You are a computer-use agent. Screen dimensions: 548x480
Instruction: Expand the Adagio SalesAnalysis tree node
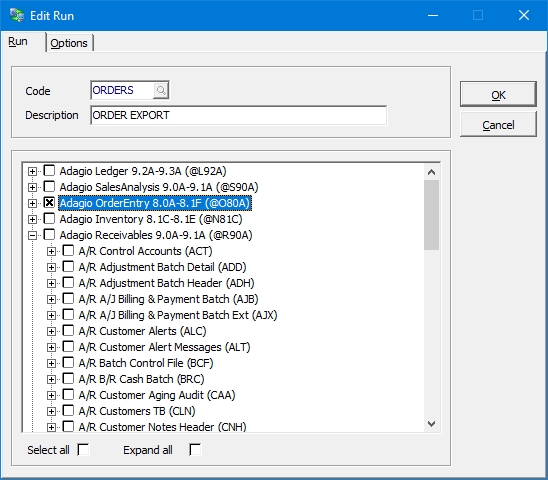[x=32, y=187]
